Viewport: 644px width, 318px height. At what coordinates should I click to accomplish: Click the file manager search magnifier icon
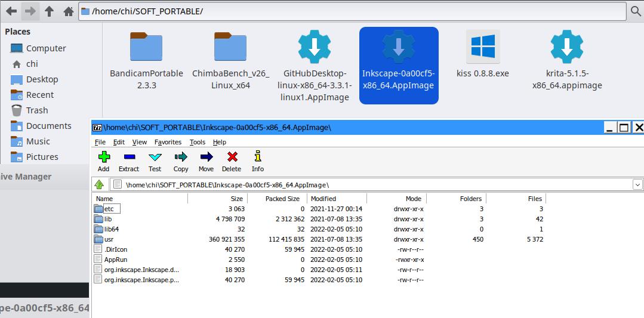[x=636, y=11]
